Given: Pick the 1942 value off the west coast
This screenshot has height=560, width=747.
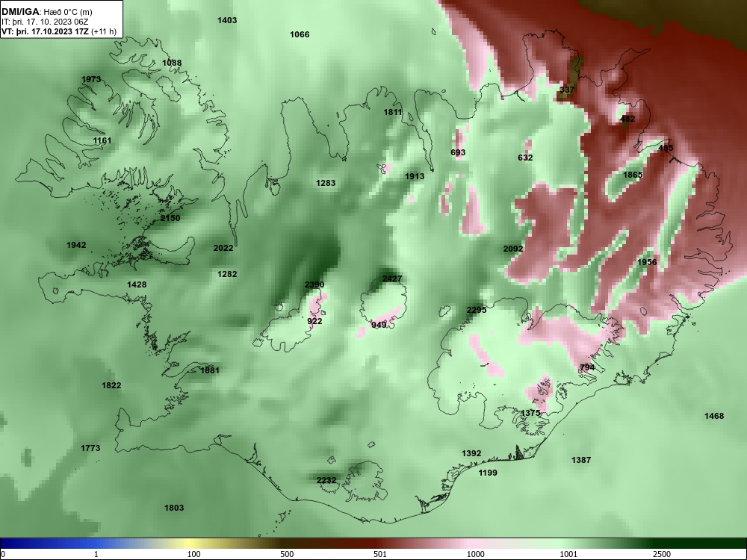Looking at the screenshot, I should [x=76, y=245].
